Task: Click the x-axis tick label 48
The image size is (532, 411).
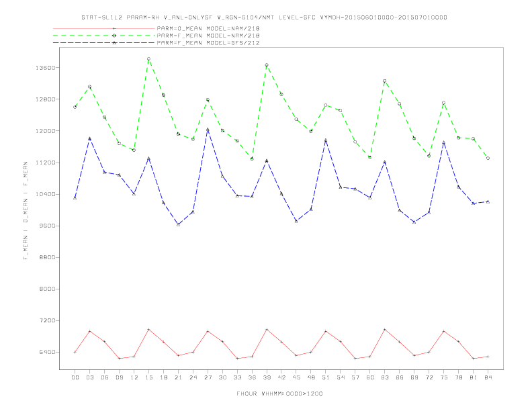Action: 311,377
